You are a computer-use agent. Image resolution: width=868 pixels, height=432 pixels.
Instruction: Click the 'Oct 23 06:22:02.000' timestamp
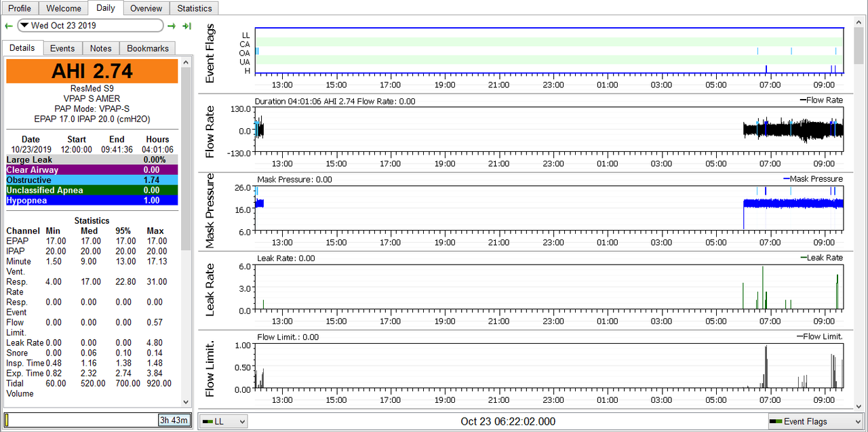(x=508, y=421)
